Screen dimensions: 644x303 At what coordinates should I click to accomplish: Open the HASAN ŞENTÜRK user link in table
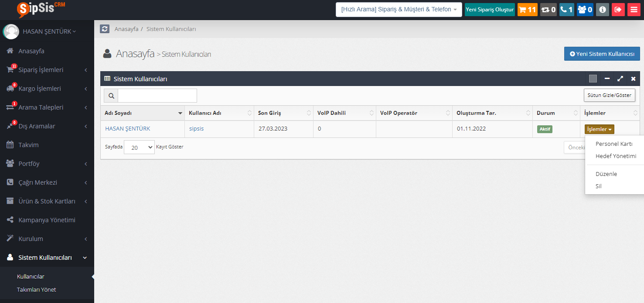(127, 129)
